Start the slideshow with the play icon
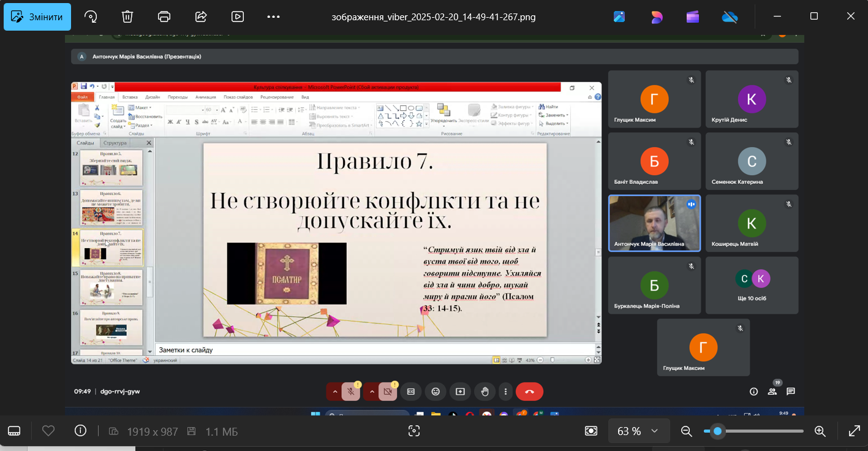 [x=237, y=17]
